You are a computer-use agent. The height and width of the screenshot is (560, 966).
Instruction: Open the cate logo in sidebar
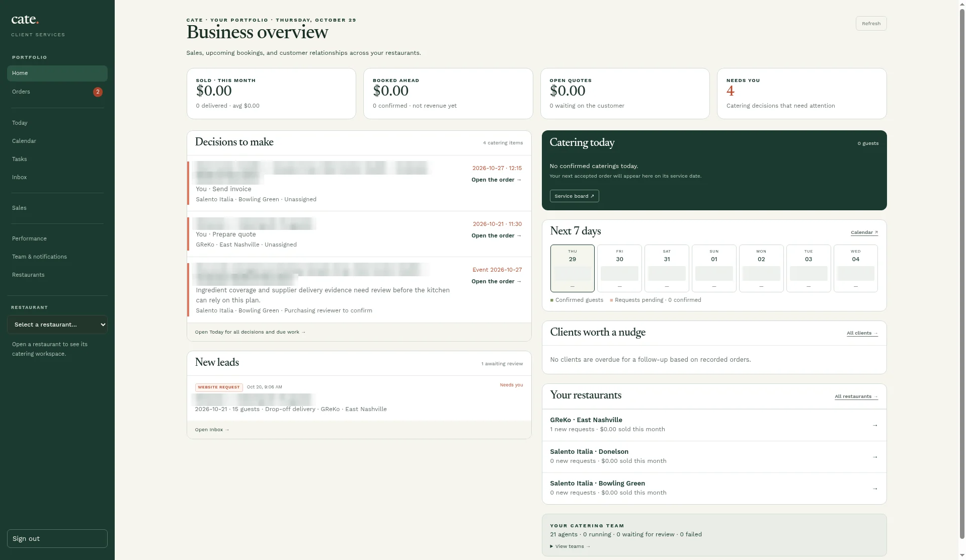click(25, 20)
